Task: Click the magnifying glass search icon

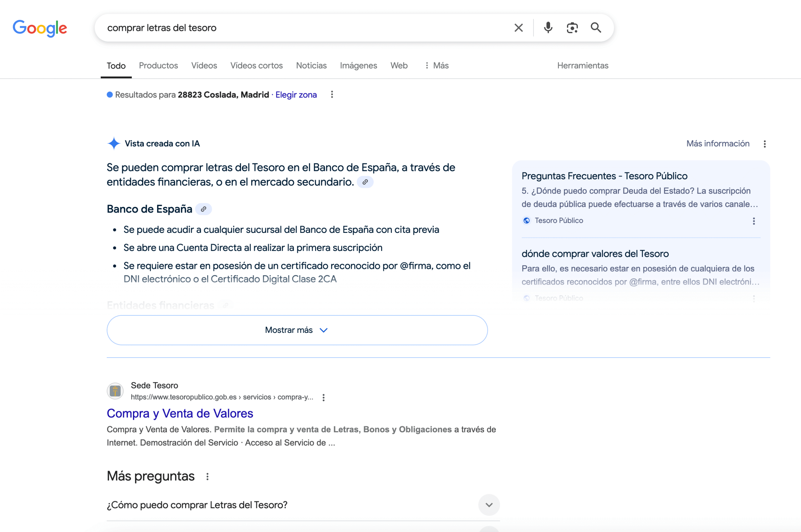Action: coord(596,28)
